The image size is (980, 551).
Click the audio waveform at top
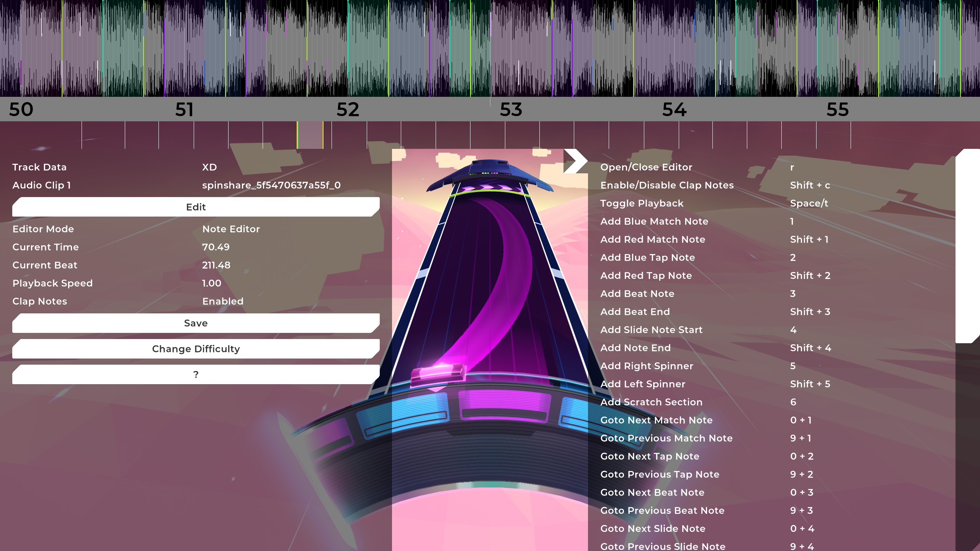click(x=490, y=48)
